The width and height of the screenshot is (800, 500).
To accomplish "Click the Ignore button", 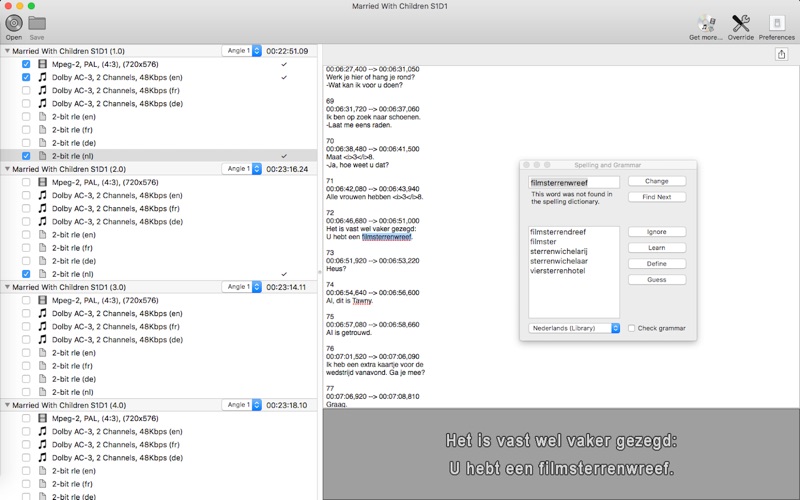I will pos(657,232).
